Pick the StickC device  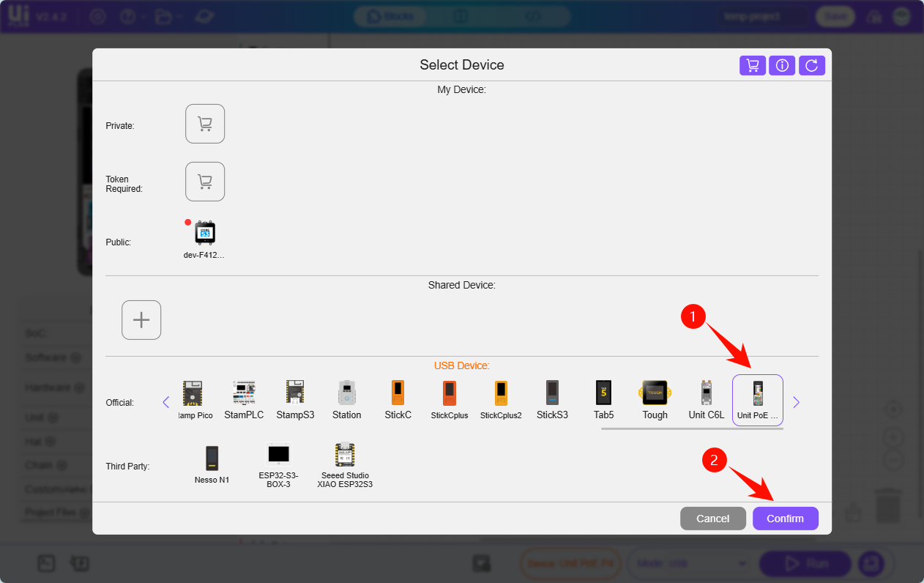(398, 400)
